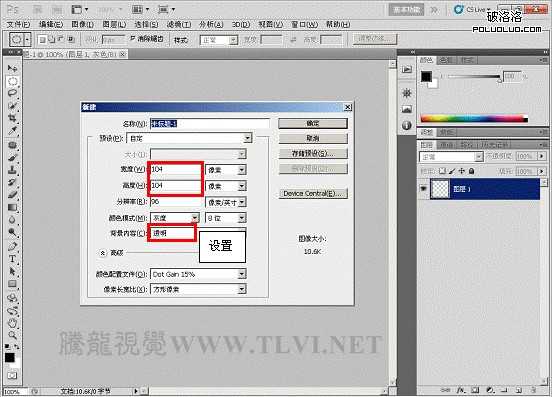This screenshot has width=552, height=397.
Task: Click the Name (名称) input field
Action: point(210,124)
